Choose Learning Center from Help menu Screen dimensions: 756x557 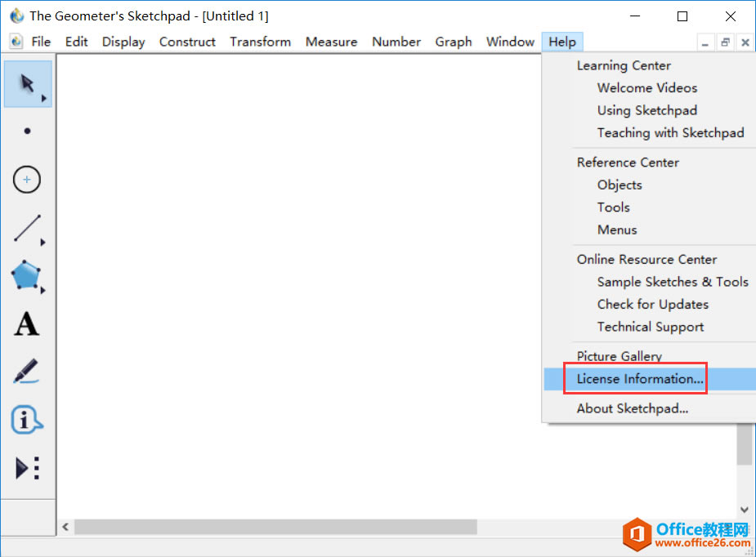click(624, 65)
